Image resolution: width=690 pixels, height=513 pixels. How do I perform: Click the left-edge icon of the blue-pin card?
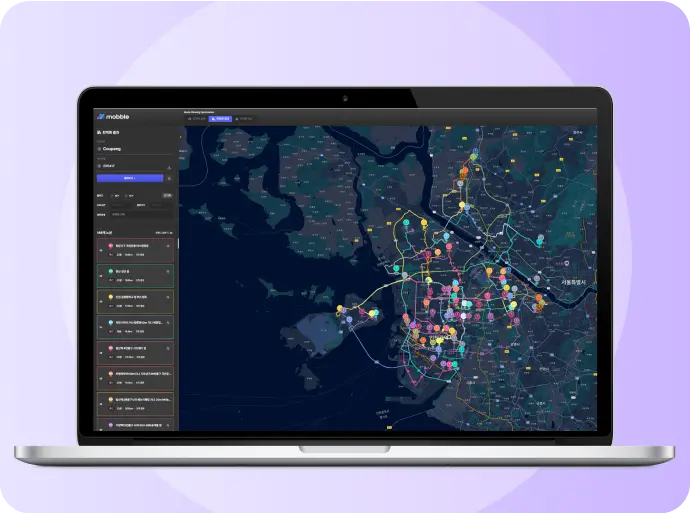tap(101, 327)
